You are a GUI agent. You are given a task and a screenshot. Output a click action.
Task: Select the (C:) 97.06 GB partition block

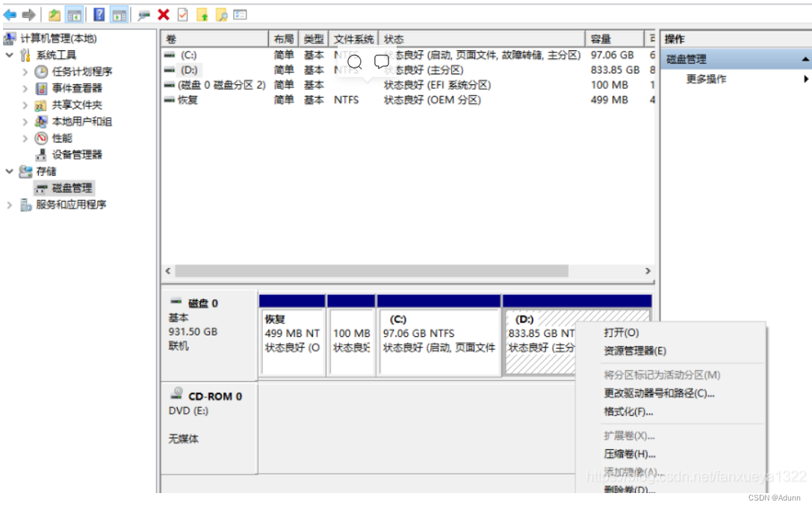coord(439,335)
